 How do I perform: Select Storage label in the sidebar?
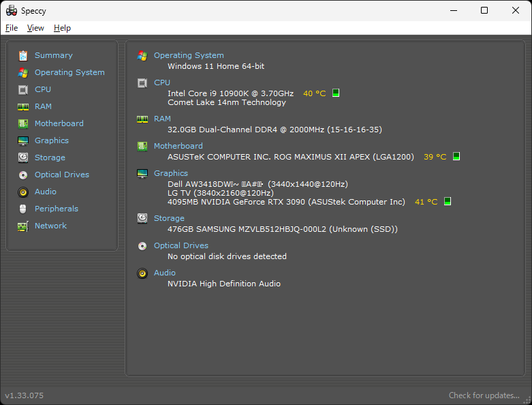[50, 157]
